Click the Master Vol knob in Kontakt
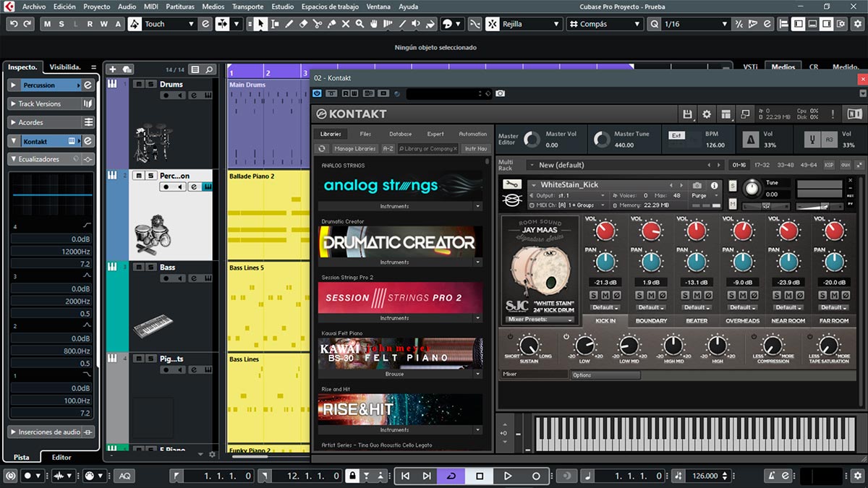The width and height of the screenshot is (868, 488). (x=532, y=139)
